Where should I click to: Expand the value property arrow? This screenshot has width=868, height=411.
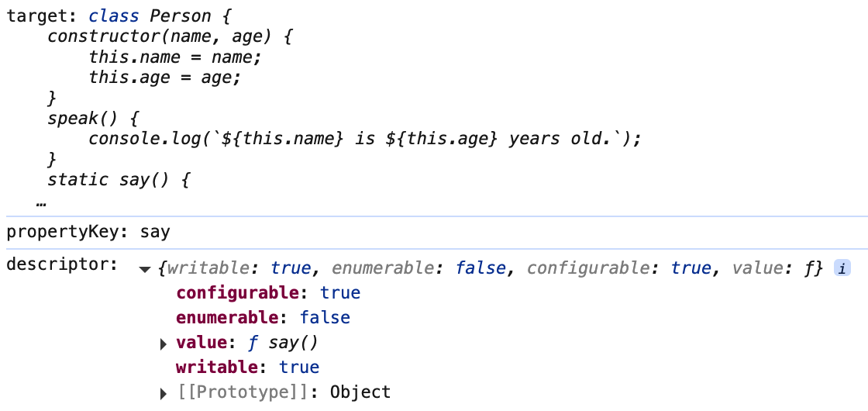[164, 343]
